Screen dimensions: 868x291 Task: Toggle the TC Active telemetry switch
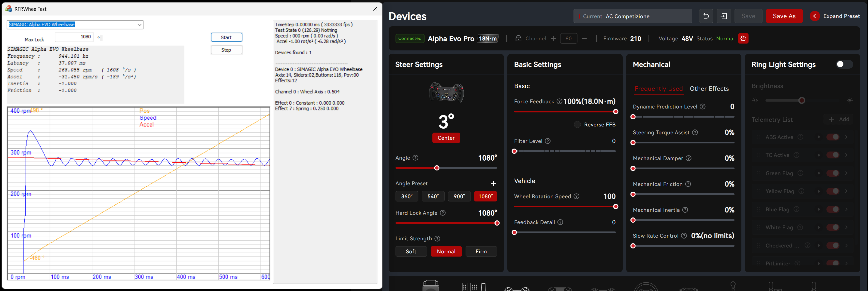click(833, 155)
